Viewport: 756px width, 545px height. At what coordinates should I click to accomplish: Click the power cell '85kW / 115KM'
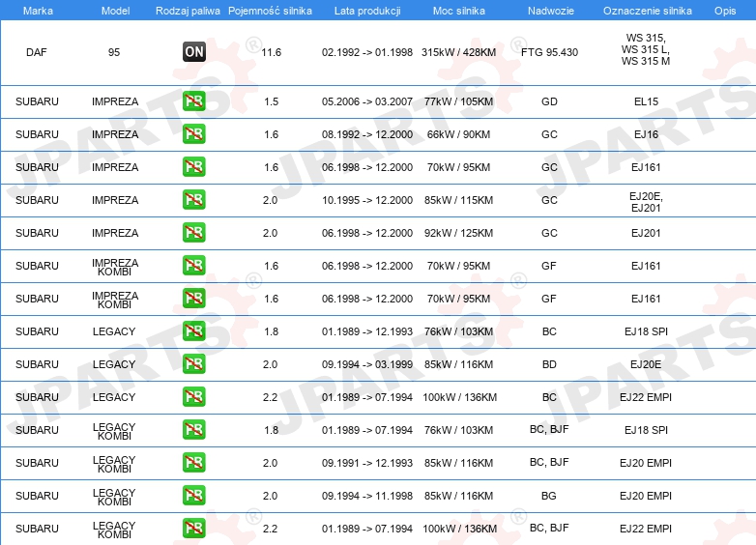pyautogui.click(x=458, y=200)
